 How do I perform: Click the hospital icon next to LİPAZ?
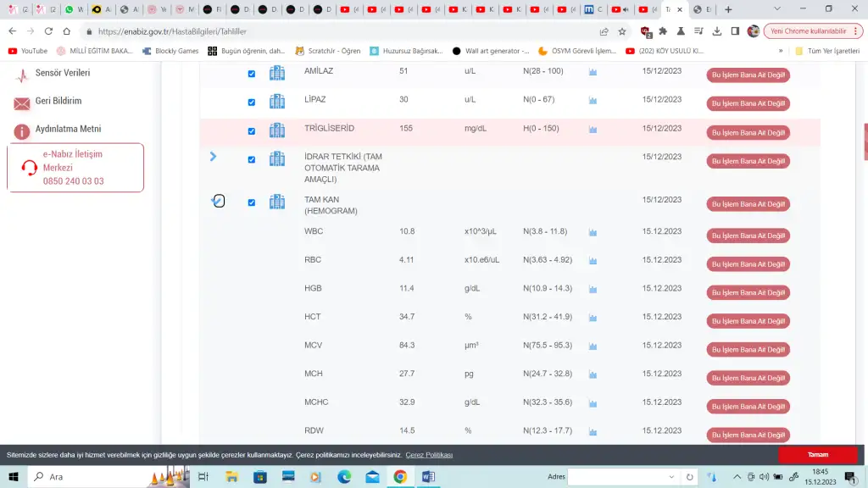point(277,102)
